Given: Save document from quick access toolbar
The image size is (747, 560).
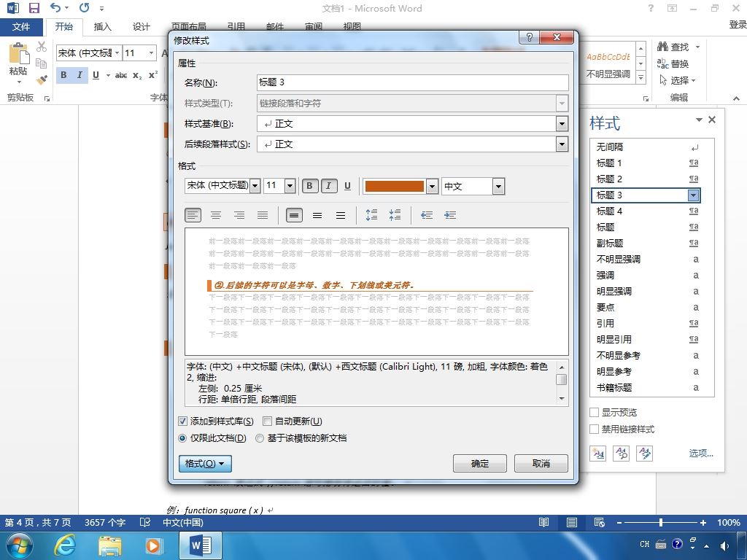Looking at the screenshot, I should (34, 8).
